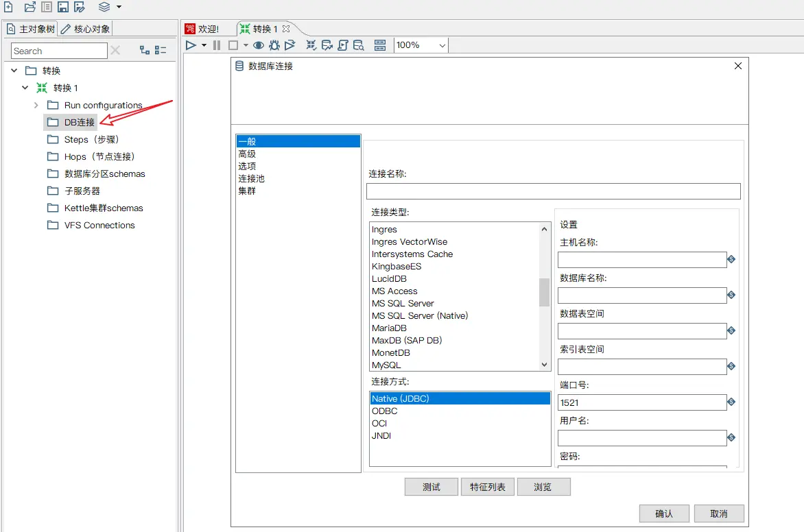Screen dimensions: 804x532
Task: Click the save file icon
Action: 63,7
